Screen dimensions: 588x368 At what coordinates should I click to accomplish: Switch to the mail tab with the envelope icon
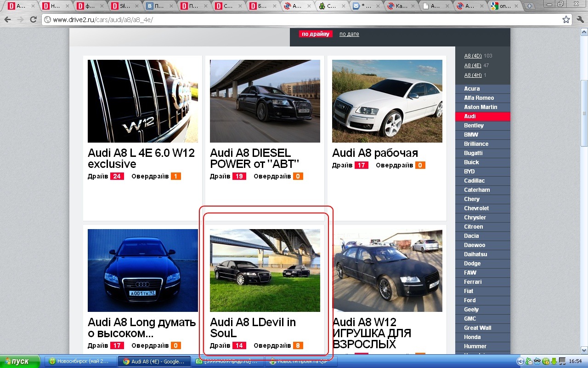tap(367, 6)
